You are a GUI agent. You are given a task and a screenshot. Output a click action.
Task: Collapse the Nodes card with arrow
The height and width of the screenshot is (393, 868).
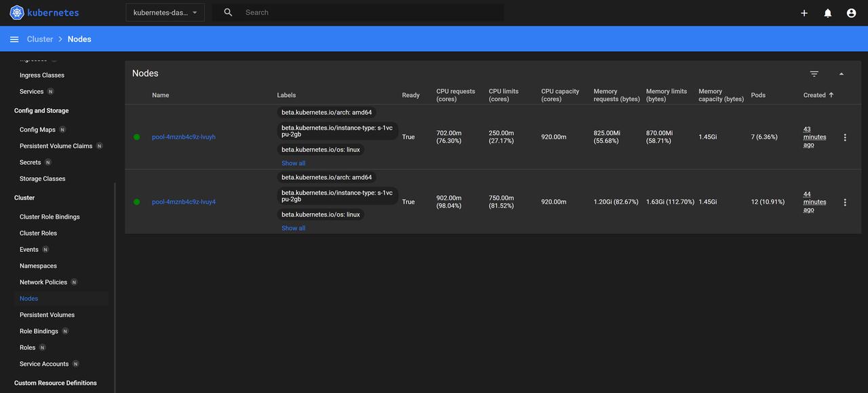(x=842, y=74)
